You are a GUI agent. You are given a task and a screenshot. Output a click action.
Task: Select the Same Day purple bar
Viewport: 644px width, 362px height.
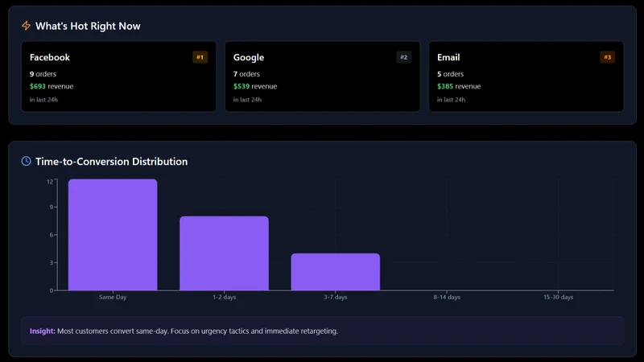[x=113, y=235]
